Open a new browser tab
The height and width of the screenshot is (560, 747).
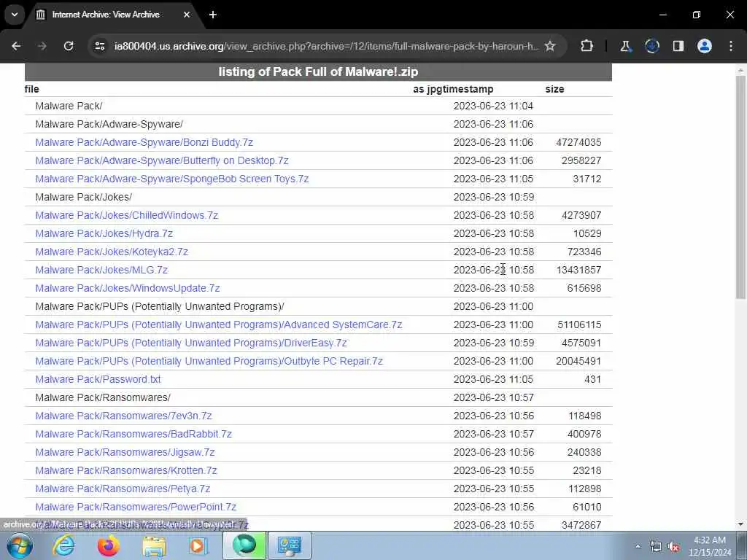[213, 15]
